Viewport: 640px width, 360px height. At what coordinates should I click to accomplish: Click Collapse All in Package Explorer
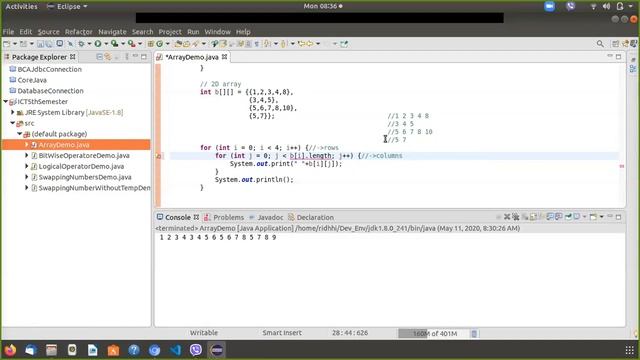pyautogui.click(x=99, y=57)
